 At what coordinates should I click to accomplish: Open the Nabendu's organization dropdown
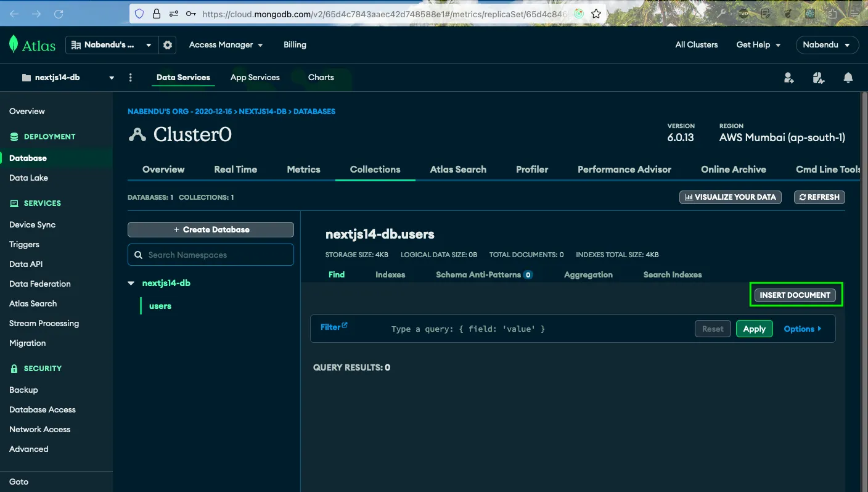pos(112,45)
